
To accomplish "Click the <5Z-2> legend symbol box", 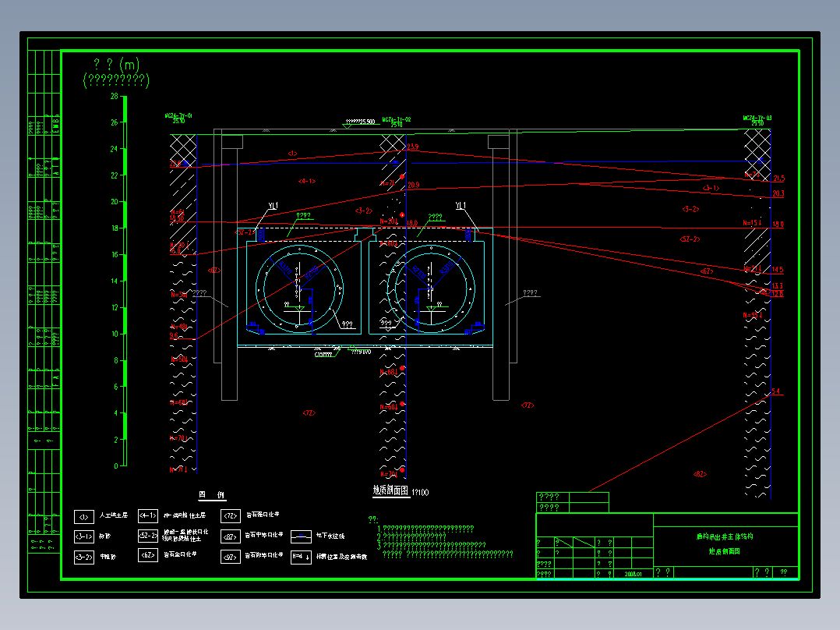I will 148,536.
